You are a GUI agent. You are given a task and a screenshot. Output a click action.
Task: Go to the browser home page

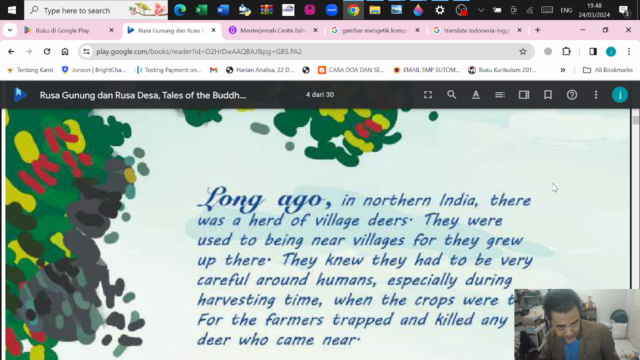(65, 51)
